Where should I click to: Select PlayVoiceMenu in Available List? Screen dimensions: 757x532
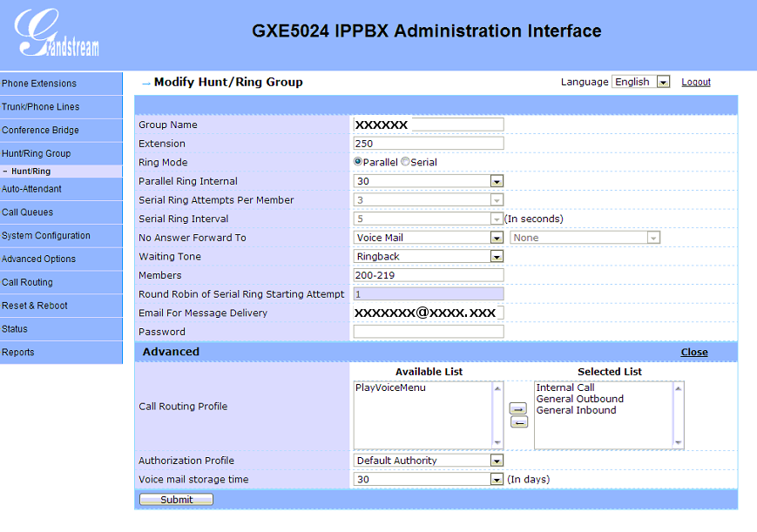390,388
